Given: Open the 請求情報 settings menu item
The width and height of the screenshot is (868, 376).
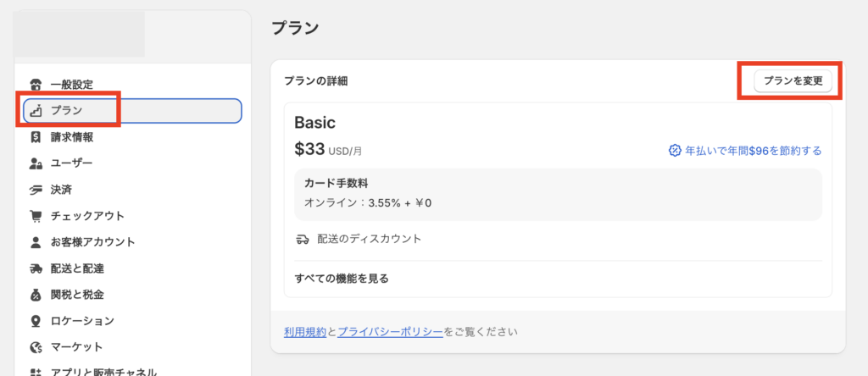Looking at the screenshot, I should coord(72,136).
